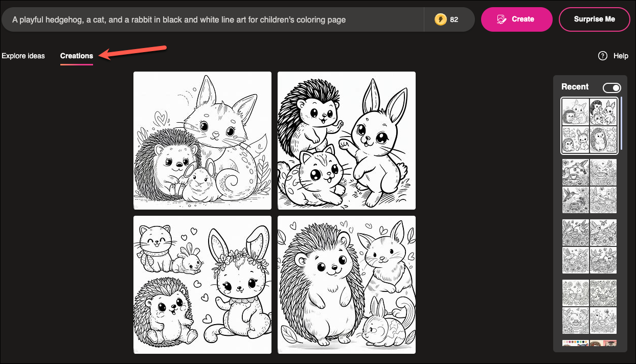
Task: Toggle the Recent panel switch
Action: (x=611, y=87)
